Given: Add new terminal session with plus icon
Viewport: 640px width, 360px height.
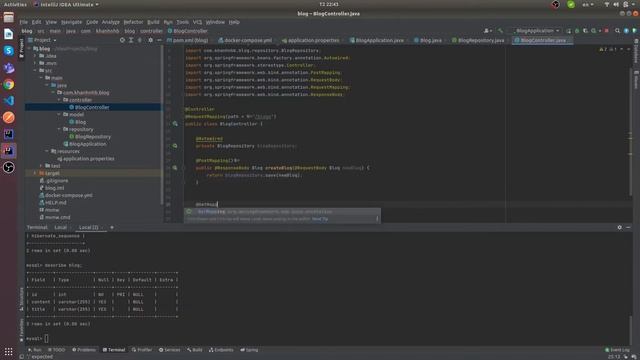Looking at the screenshot, I should 112,227.
